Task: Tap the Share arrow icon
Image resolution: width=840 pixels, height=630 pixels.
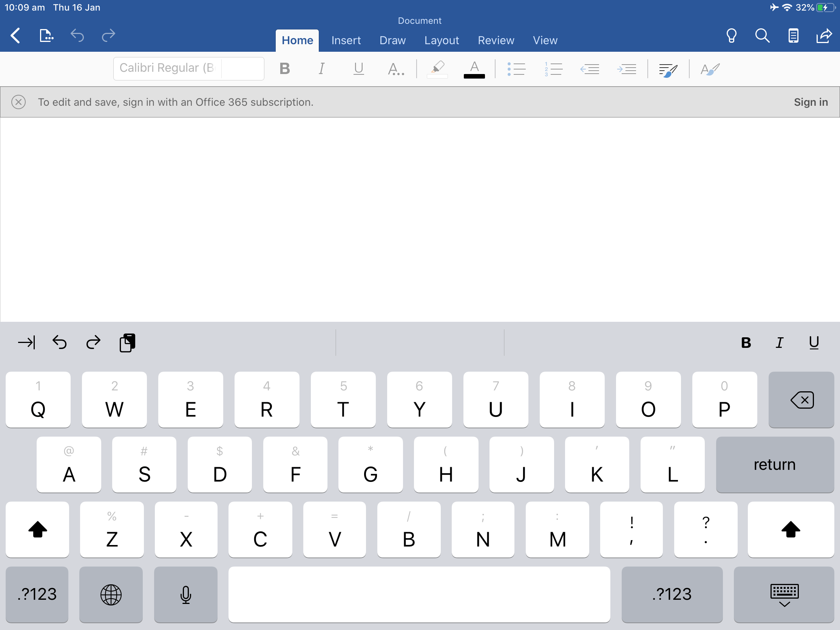Action: pos(824,36)
